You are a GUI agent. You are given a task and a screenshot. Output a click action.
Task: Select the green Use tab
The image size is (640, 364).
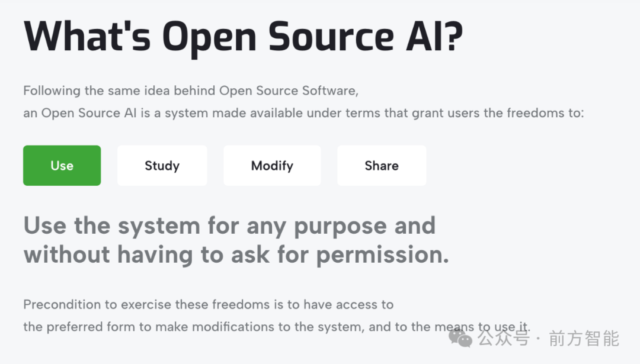(62, 166)
